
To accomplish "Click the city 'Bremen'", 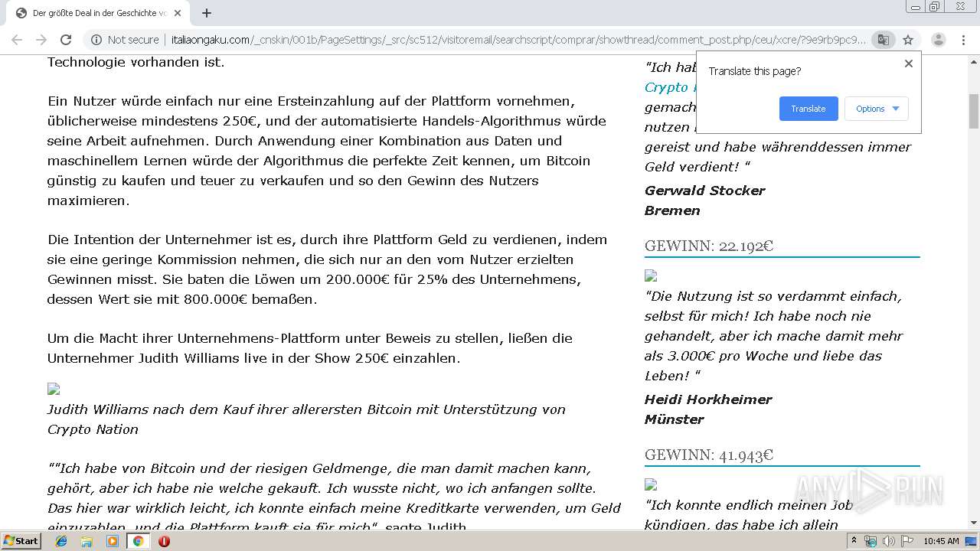I will pos(672,210).
